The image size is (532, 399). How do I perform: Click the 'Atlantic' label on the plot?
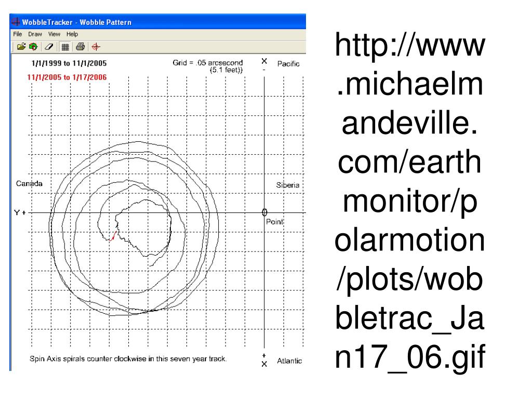click(x=289, y=361)
